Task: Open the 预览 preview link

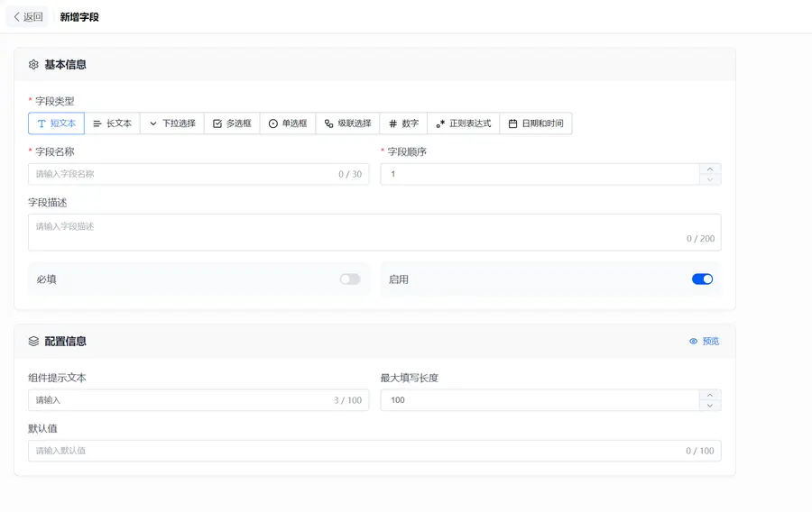Action: pos(705,342)
